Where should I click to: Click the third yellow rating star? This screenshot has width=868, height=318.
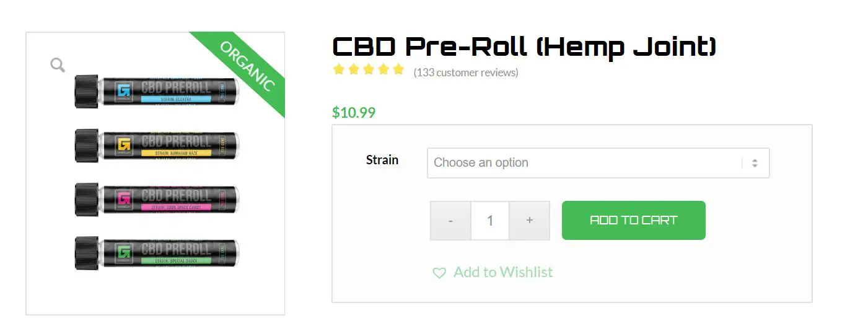(369, 69)
